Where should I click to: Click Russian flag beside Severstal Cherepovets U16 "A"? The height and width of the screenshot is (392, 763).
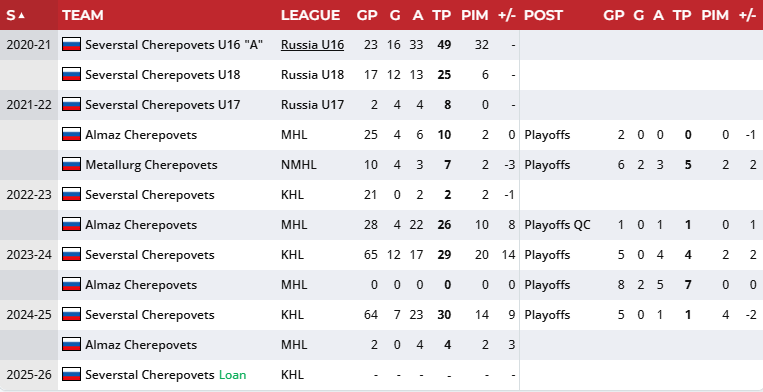[71, 45]
